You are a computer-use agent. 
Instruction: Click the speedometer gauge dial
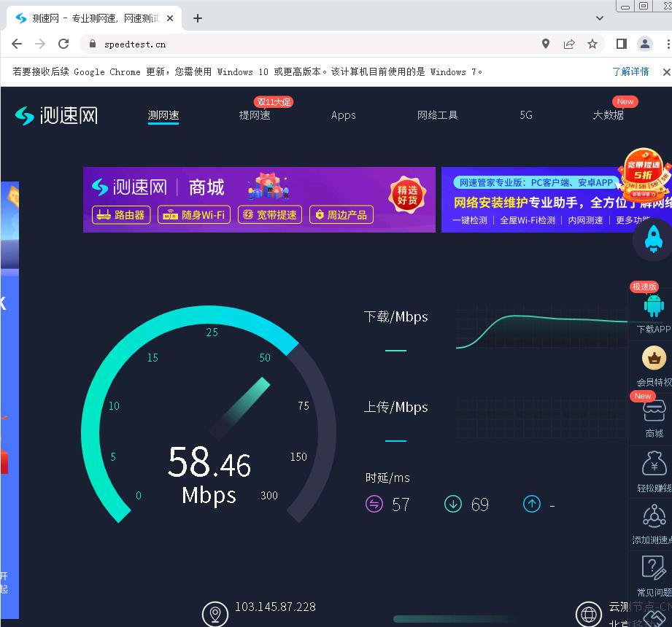click(209, 413)
